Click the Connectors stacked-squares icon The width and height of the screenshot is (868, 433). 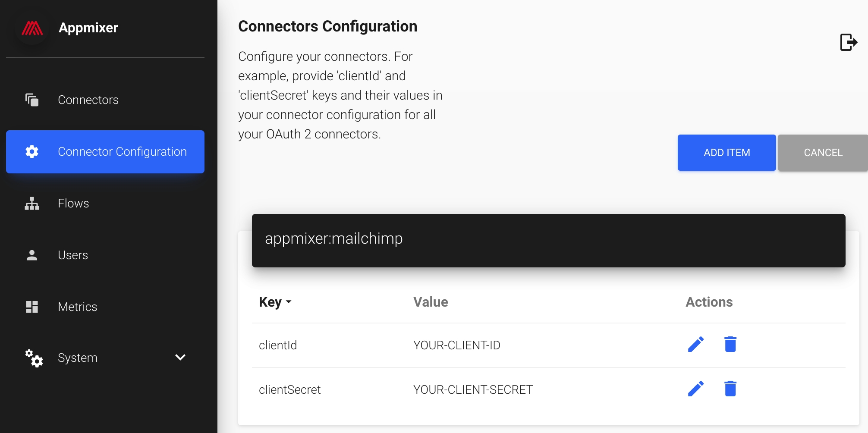[32, 100]
